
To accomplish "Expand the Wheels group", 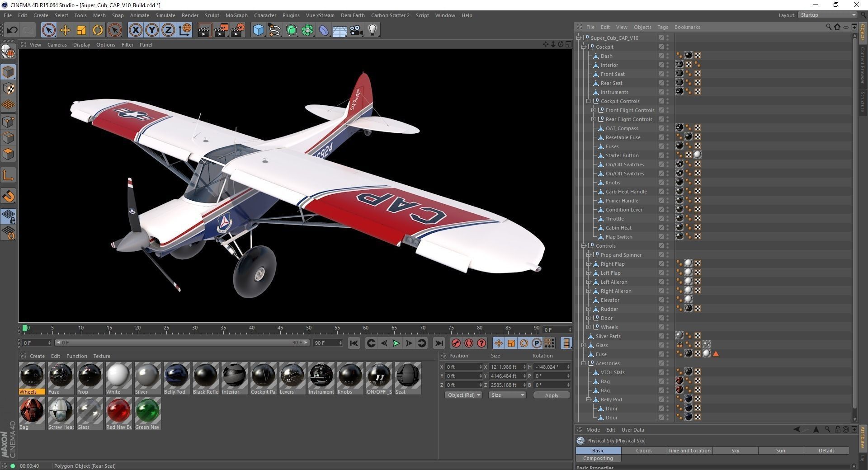I will (589, 327).
